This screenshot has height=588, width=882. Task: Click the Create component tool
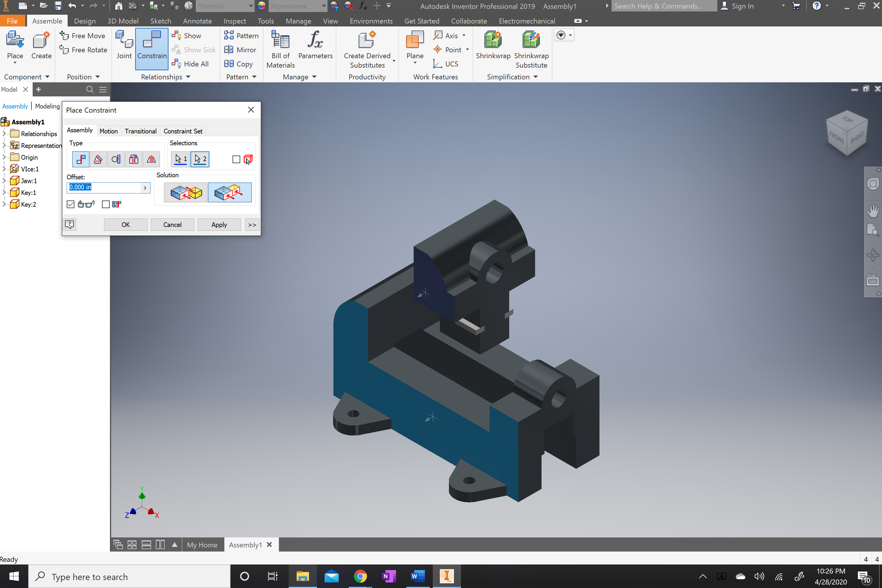(41, 45)
